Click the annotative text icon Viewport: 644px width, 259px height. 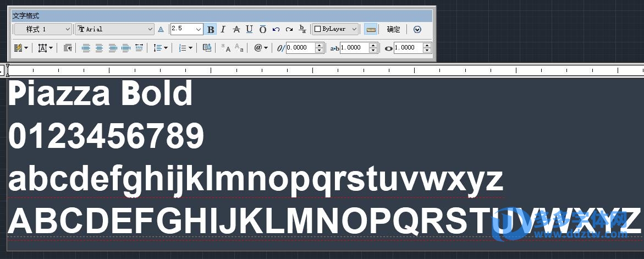[x=161, y=30]
